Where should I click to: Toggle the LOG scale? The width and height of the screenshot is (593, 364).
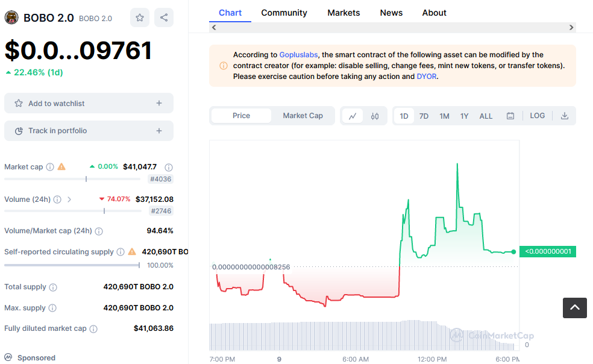[x=538, y=116]
